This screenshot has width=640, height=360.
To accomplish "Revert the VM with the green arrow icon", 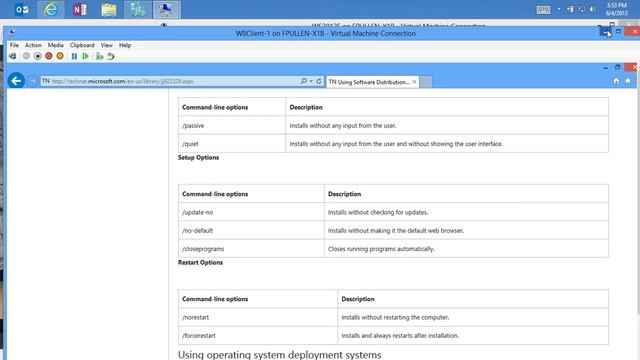I will coord(111,56).
